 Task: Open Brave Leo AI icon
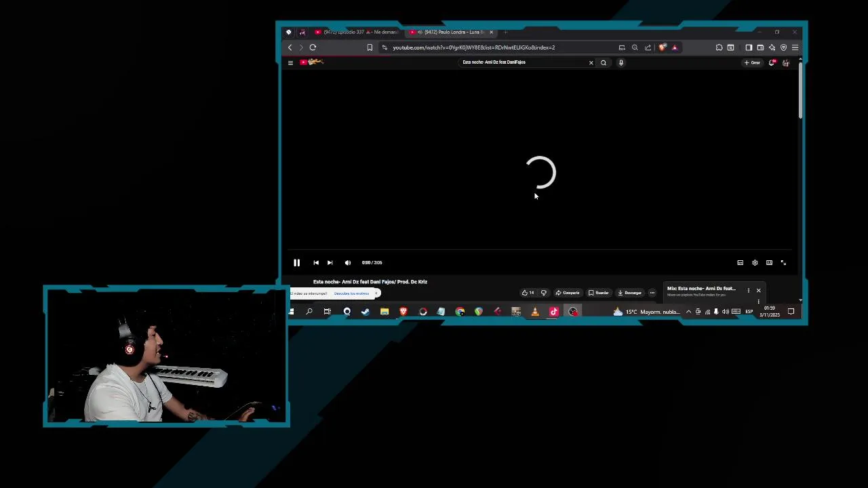(x=772, y=47)
